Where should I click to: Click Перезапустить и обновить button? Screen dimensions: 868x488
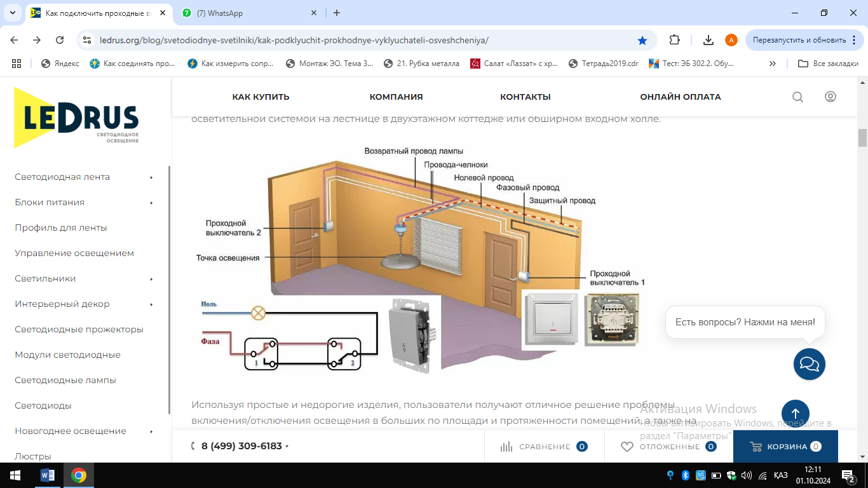[805, 40]
